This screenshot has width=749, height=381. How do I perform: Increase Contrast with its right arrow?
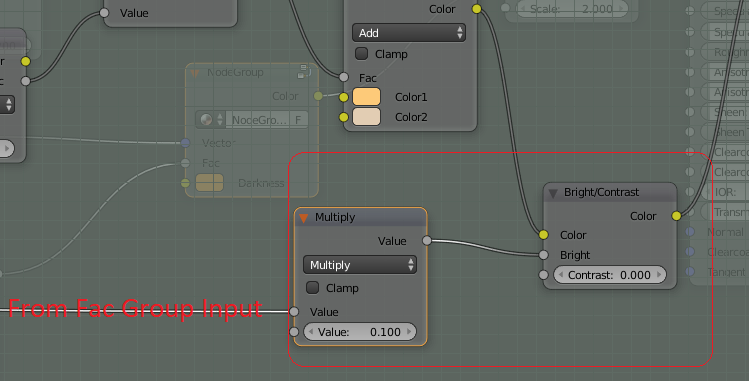point(659,275)
